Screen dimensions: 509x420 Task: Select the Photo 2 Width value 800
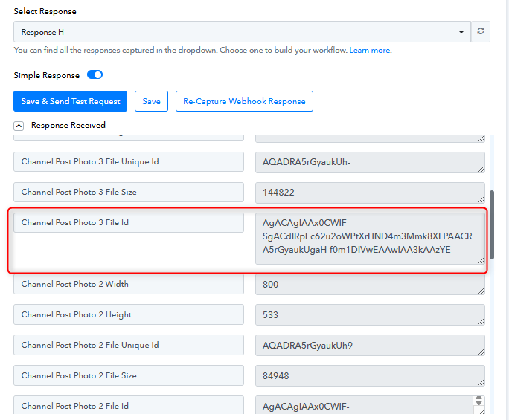[370, 284]
